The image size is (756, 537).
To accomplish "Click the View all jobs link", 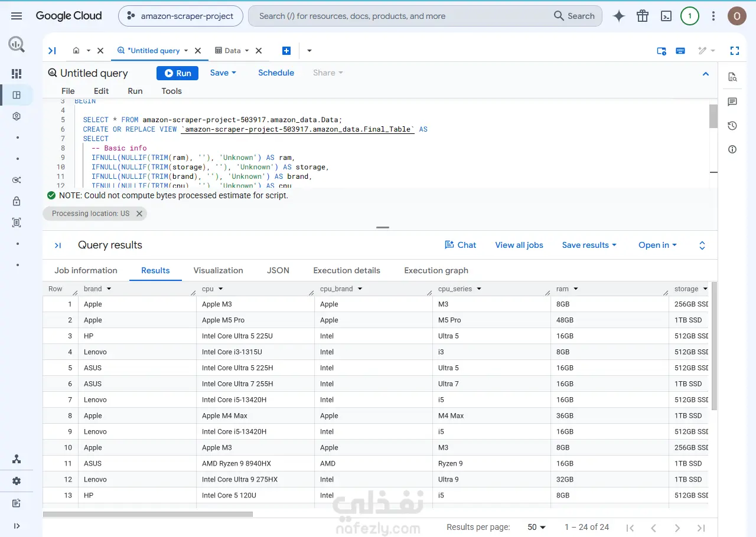I will [519, 245].
